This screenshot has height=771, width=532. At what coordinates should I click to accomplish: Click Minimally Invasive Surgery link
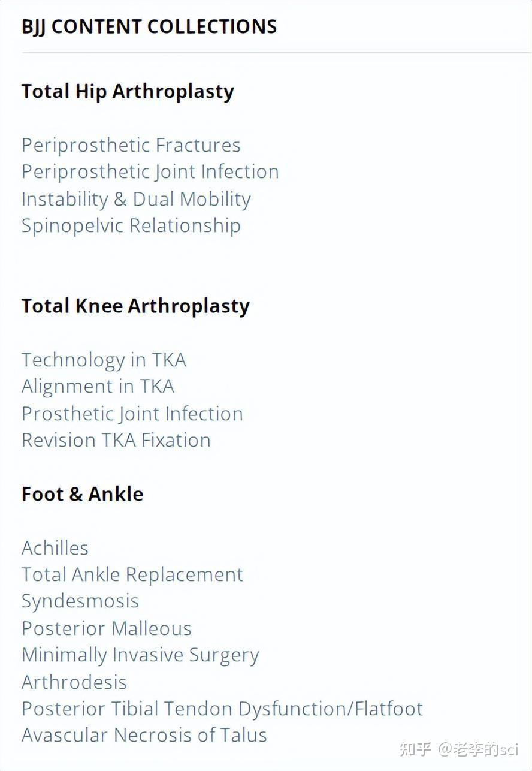pyautogui.click(x=140, y=655)
